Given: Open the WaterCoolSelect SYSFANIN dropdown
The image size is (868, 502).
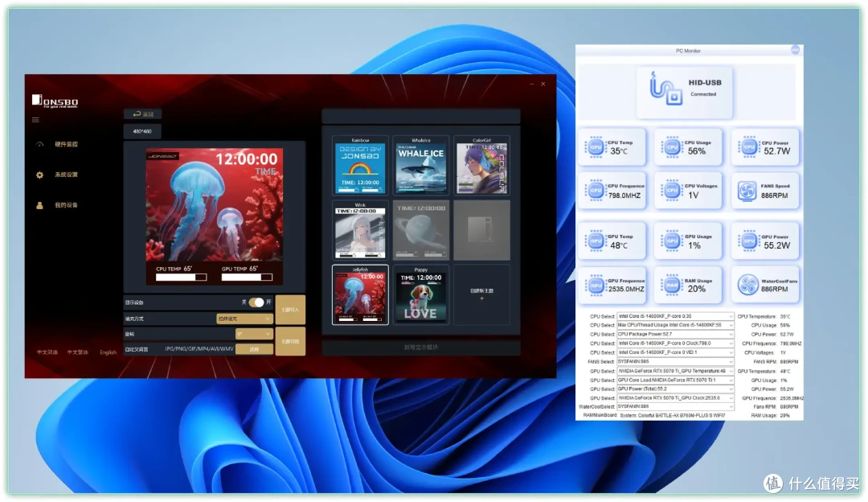Looking at the screenshot, I should 675,407.
